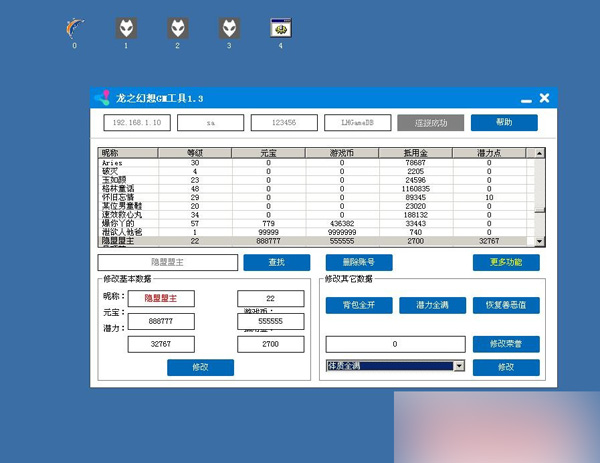Sort by the 昵称 column header

pyautogui.click(x=128, y=153)
